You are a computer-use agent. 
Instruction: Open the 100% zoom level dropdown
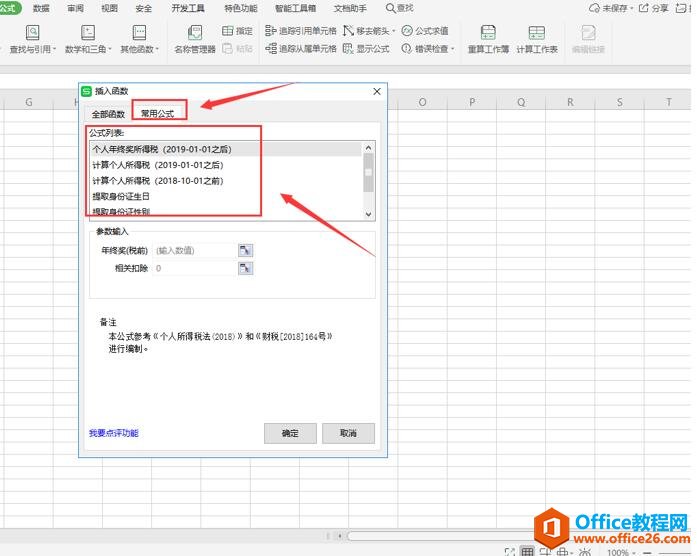click(x=634, y=552)
